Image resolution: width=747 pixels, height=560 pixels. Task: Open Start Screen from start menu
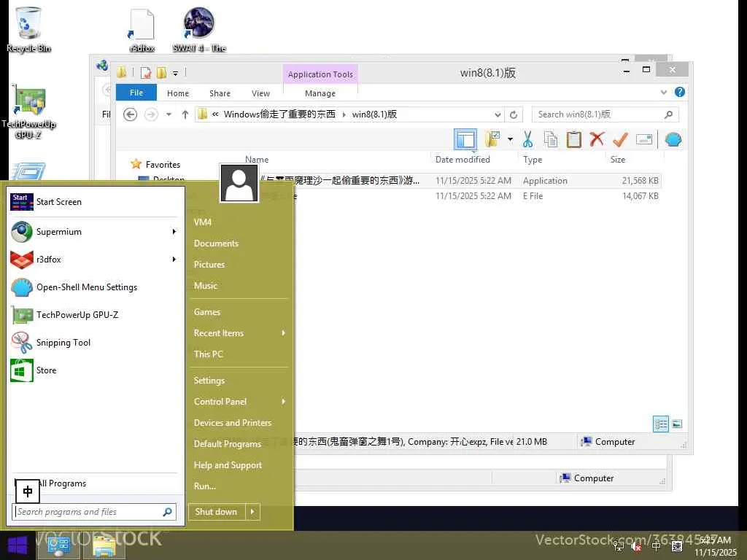click(96, 202)
